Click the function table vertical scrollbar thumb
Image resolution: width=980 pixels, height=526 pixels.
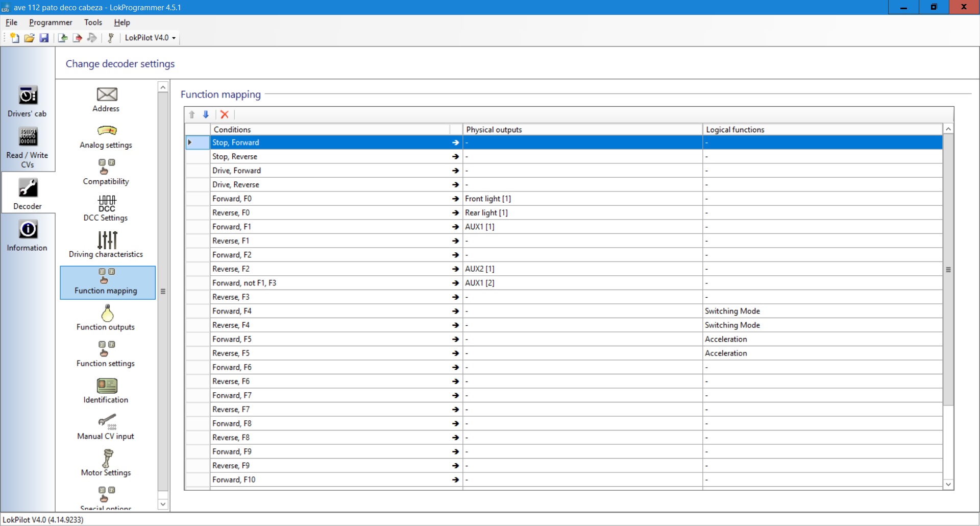948,270
